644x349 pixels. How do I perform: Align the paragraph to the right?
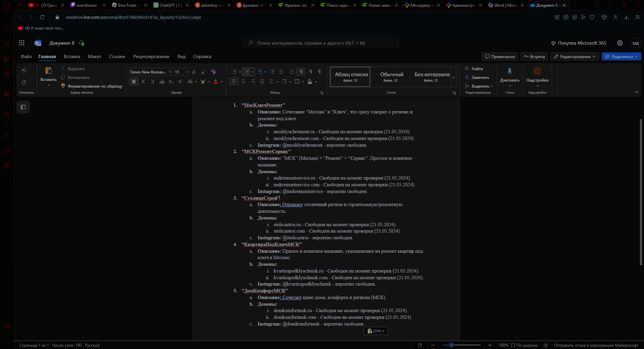pyautogui.click(x=253, y=82)
